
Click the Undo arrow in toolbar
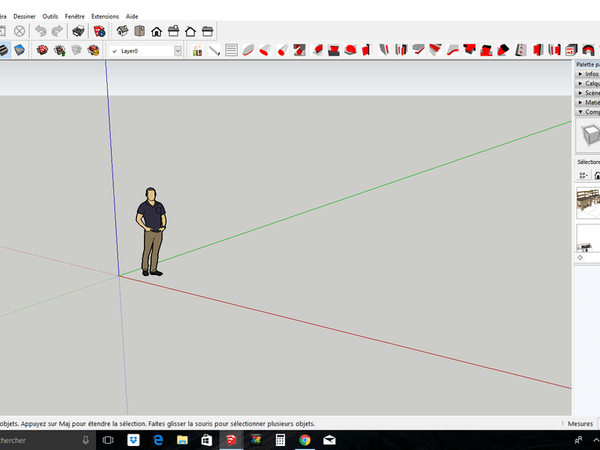pos(40,31)
